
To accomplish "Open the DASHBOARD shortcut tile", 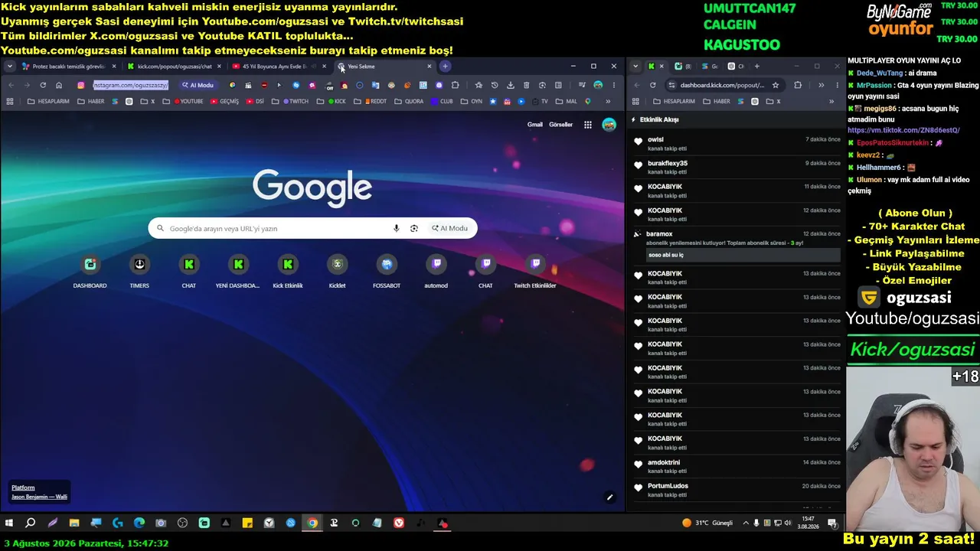I will coord(90,272).
